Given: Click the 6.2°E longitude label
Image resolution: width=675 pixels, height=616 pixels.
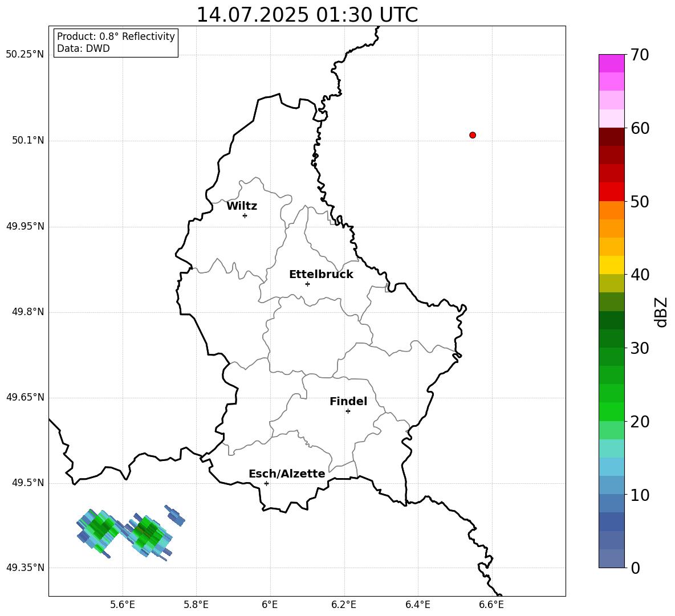Looking at the screenshot, I should 344,605.
